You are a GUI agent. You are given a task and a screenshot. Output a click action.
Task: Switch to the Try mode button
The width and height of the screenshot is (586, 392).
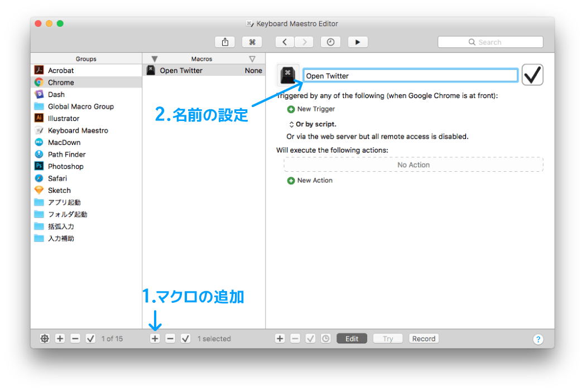[x=387, y=338]
